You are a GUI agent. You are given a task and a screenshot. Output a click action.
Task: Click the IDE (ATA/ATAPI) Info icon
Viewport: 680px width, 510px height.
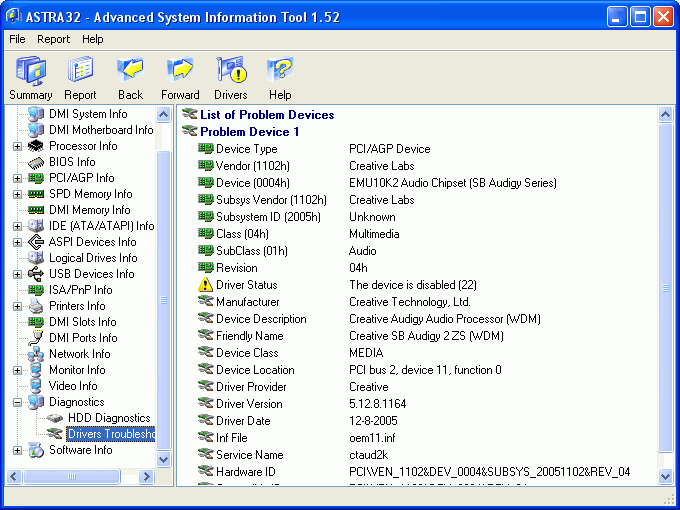click(36, 226)
